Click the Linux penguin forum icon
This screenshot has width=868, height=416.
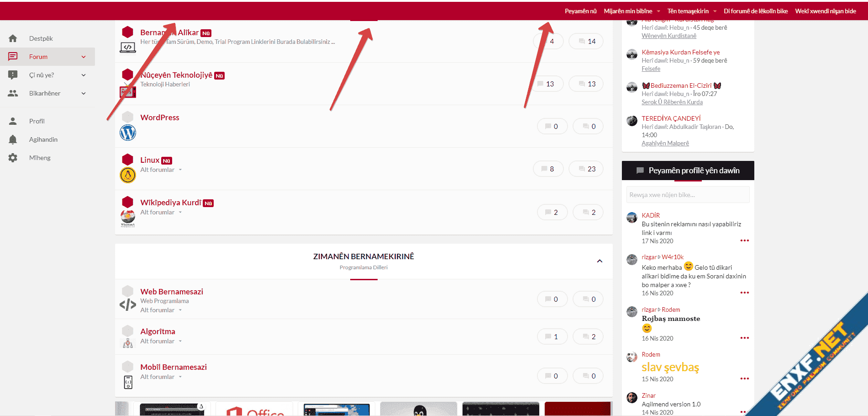point(128,175)
